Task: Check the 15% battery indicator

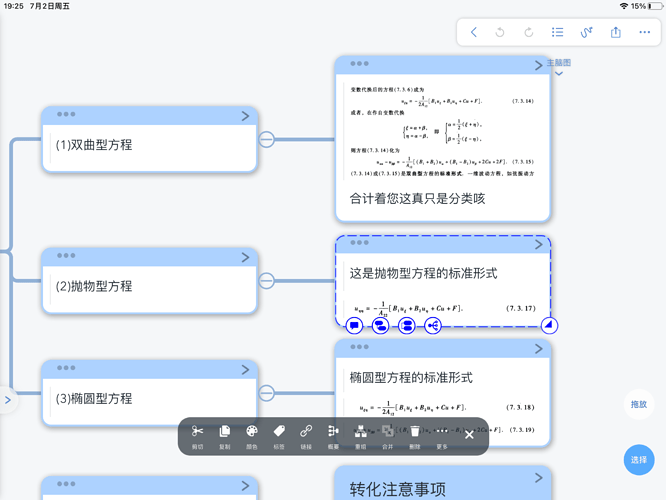Action: [646, 6]
